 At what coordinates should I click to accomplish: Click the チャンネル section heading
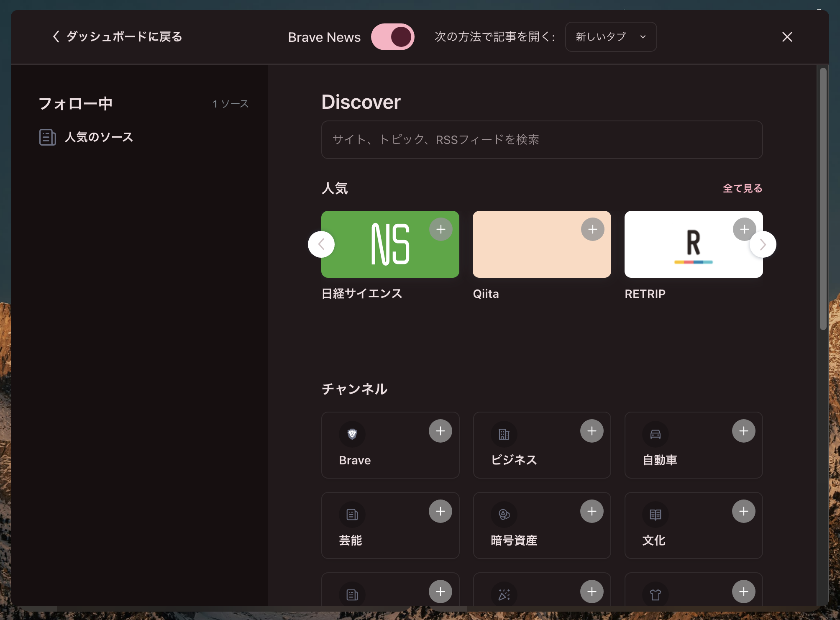point(355,389)
